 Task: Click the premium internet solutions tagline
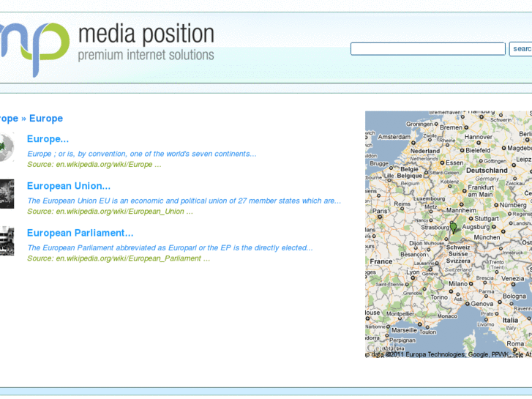(x=146, y=55)
